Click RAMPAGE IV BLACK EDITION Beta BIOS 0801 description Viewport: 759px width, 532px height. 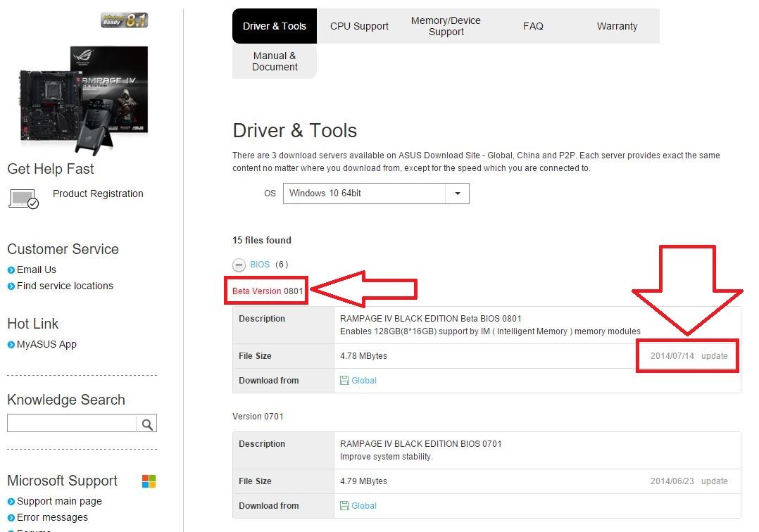pyautogui.click(x=431, y=319)
